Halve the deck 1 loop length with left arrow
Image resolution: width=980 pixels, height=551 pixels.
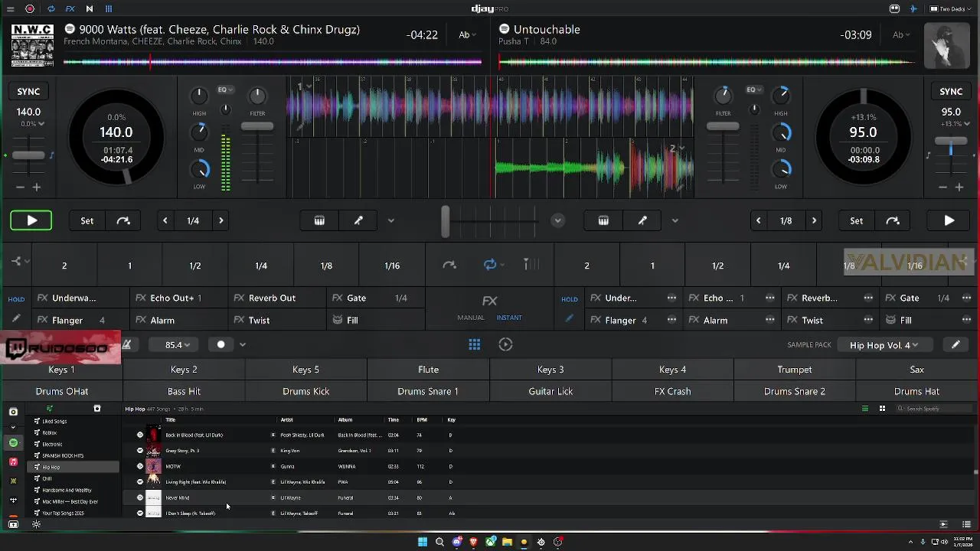(x=165, y=220)
